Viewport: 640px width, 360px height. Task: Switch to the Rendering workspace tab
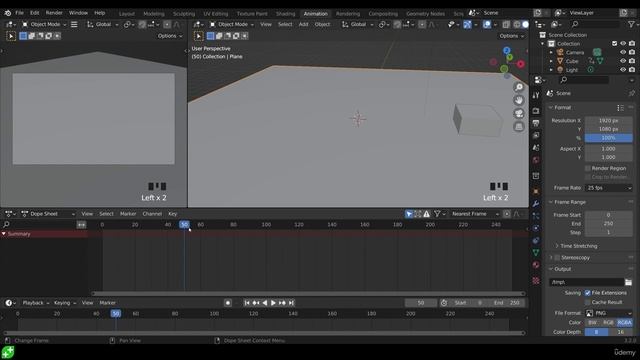348,13
